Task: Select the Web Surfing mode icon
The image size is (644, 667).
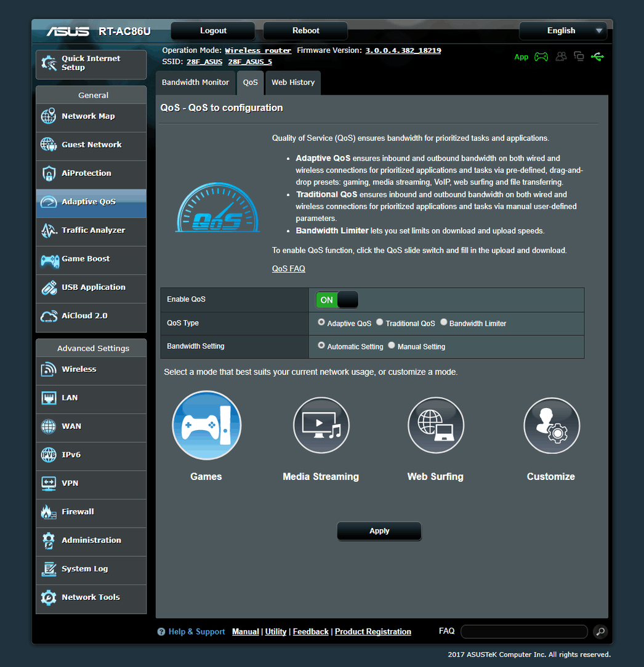Action: (436, 425)
